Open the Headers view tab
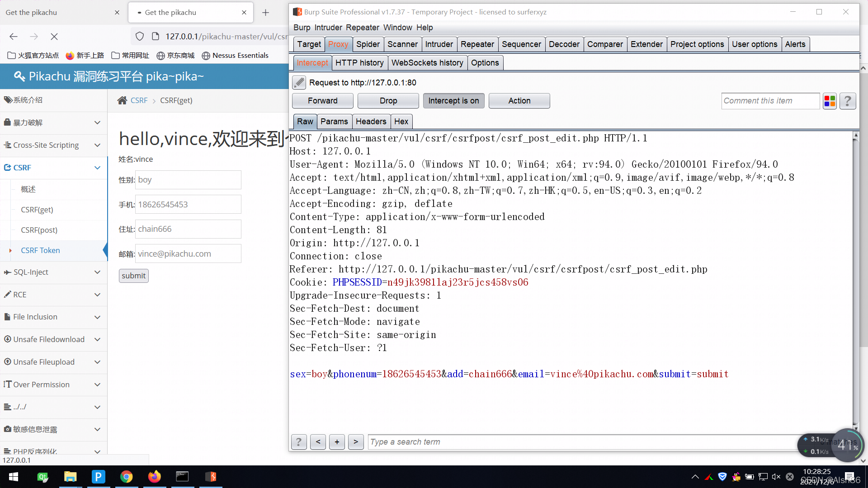 pos(371,122)
